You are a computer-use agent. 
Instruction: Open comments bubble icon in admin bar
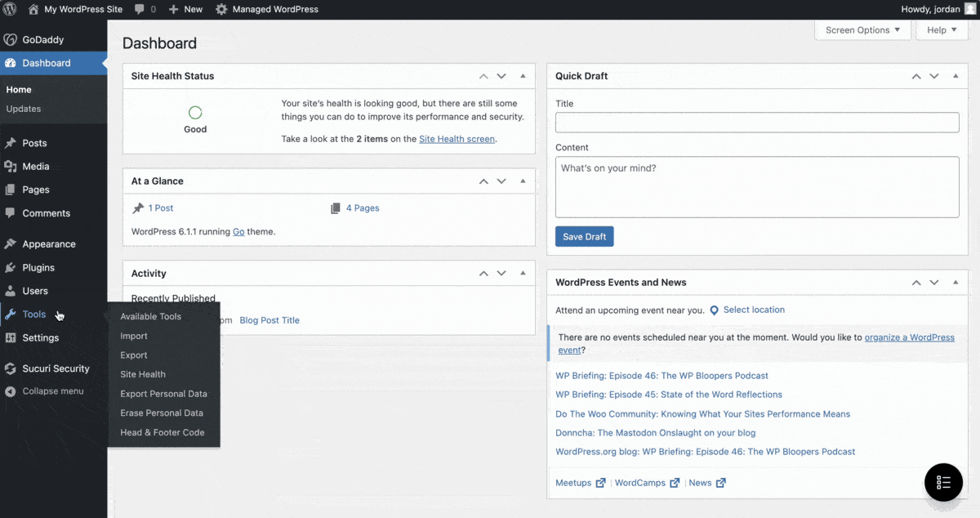coord(140,9)
